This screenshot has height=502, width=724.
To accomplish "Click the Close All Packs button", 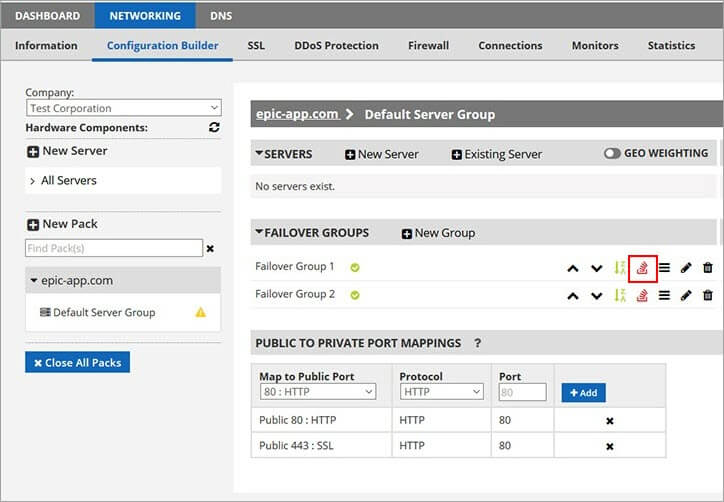I will 77,363.
